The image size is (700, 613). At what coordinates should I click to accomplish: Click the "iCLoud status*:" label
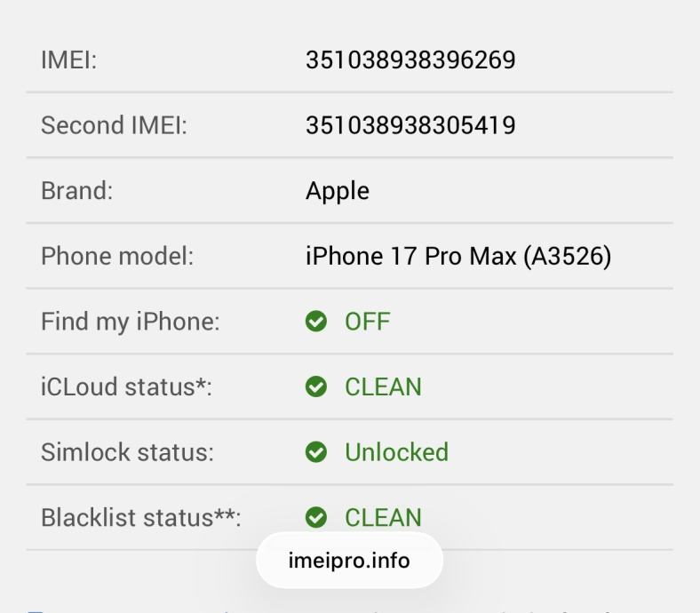(126, 386)
